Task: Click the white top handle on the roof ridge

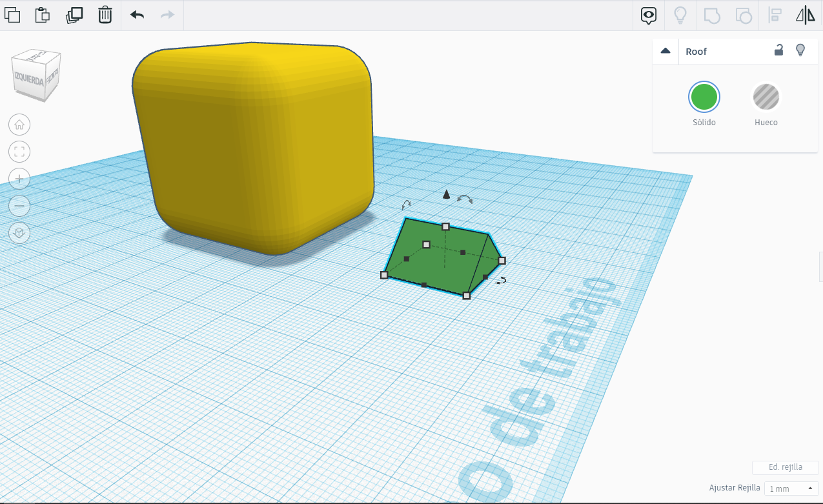Action: pyautogui.click(x=445, y=227)
